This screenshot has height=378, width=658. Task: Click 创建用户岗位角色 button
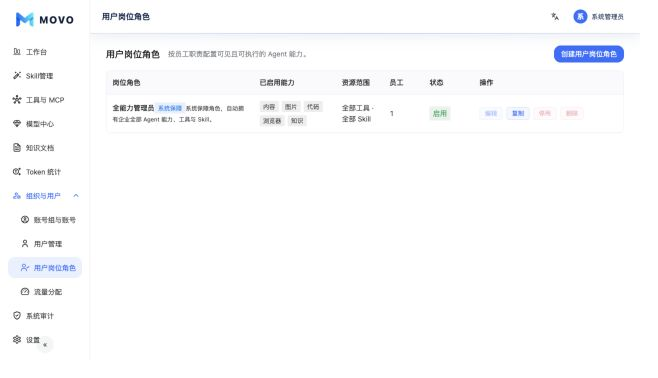[589, 54]
